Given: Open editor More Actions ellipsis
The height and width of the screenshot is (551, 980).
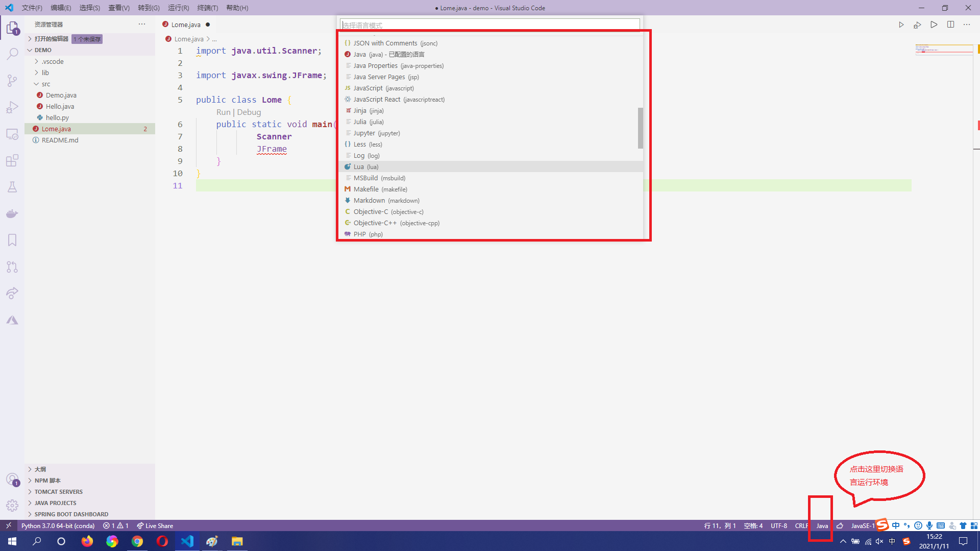Looking at the screenshot, I should 967,25.
